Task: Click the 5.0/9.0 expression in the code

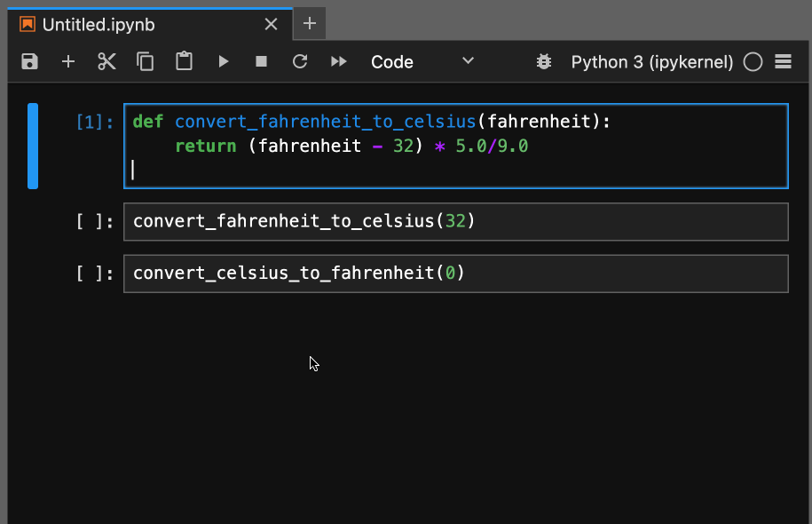Action: coord(492,147)
